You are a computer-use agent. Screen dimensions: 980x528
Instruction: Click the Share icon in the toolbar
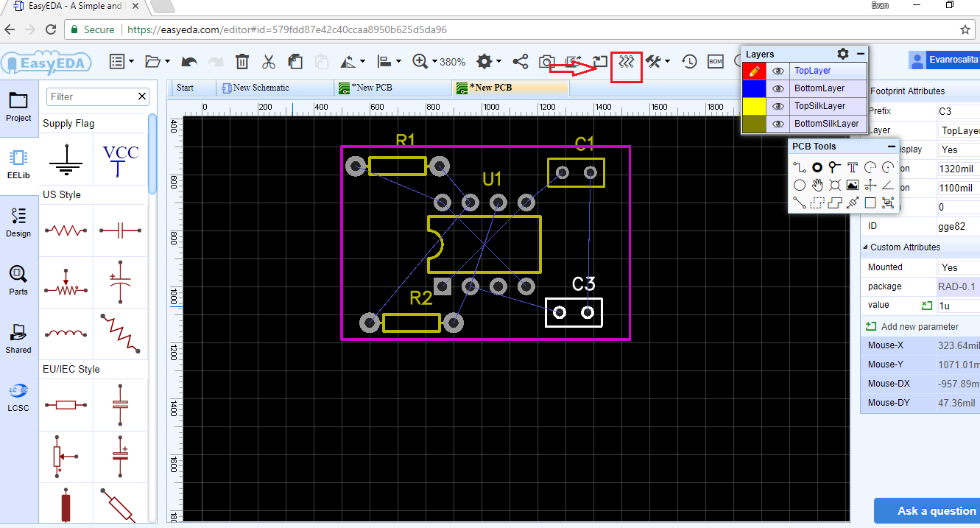click(x=520, y=62)
